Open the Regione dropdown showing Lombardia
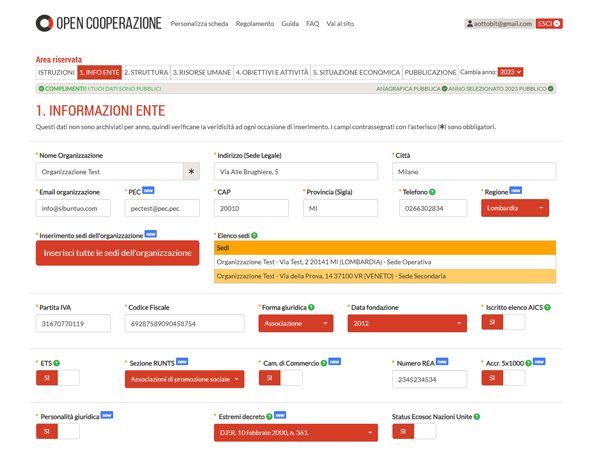The height and width of the screenshot is (450, 600). [515, 208]
